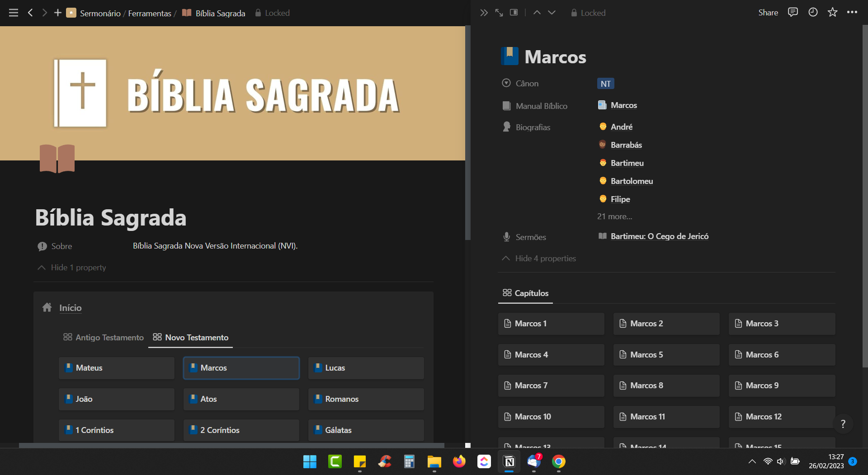Go back with the left arrow

(x=30, y=13)
